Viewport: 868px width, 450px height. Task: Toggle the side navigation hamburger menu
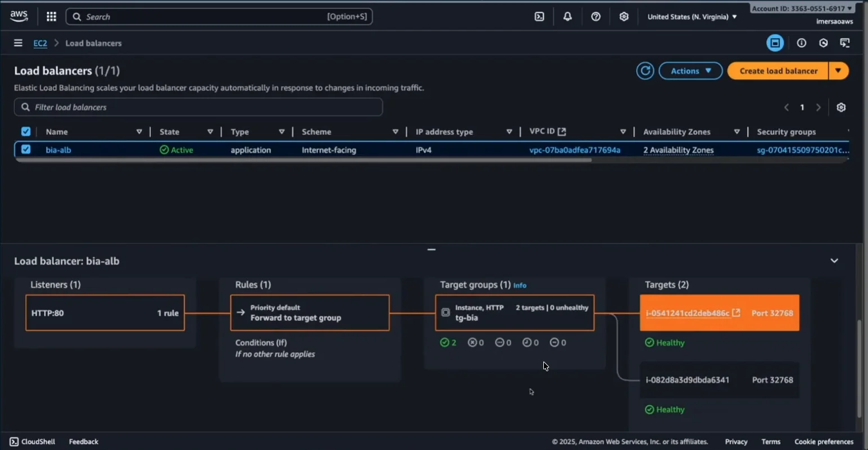18,43
